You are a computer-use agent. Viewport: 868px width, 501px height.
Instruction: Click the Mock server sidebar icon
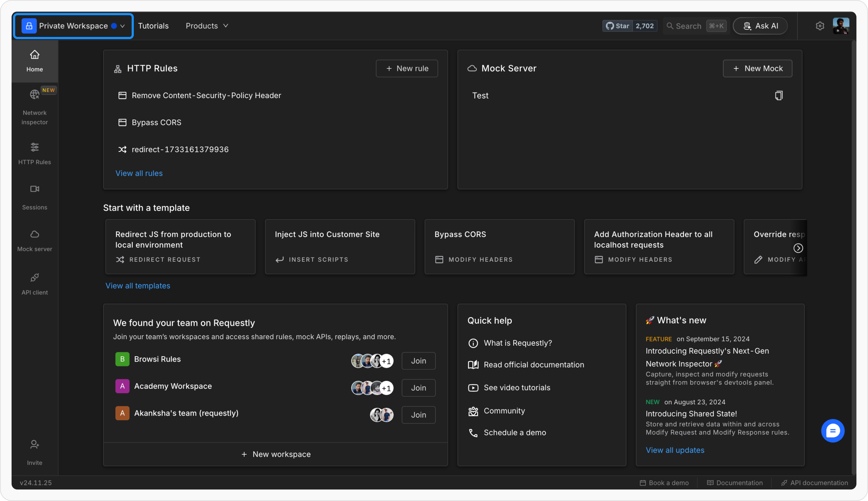click(34, 235)
